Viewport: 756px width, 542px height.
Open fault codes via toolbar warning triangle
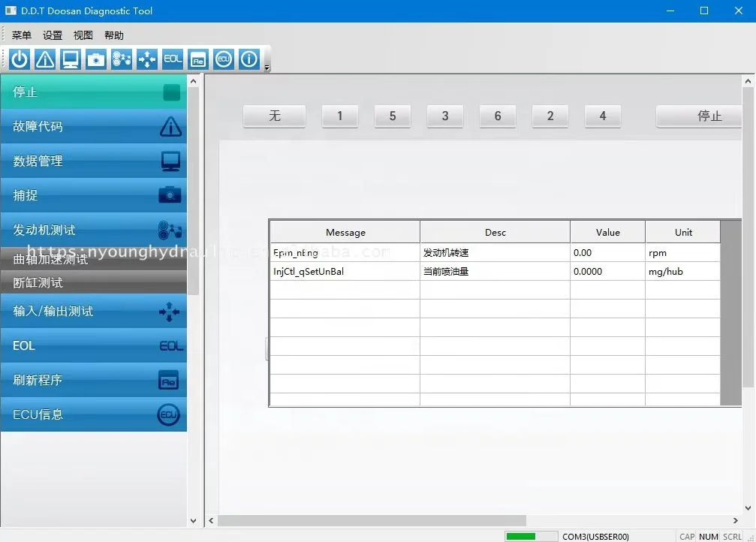click(45, 59)
